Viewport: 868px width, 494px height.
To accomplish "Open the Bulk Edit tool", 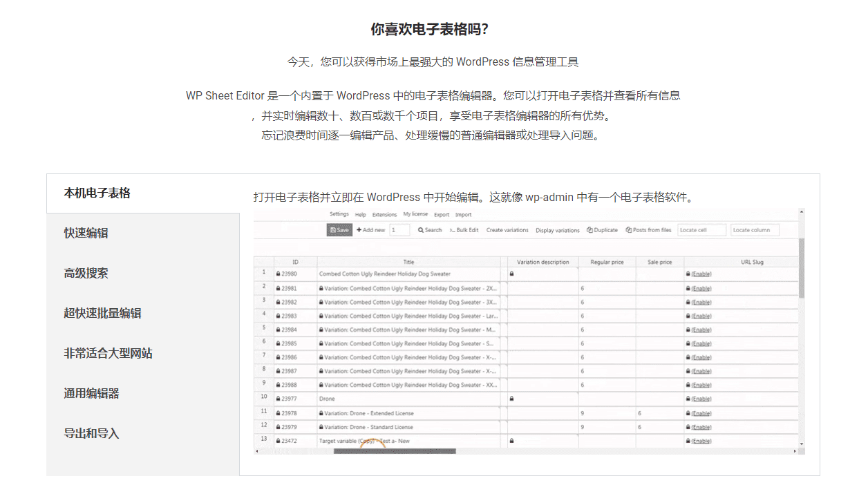I will 464,230.
